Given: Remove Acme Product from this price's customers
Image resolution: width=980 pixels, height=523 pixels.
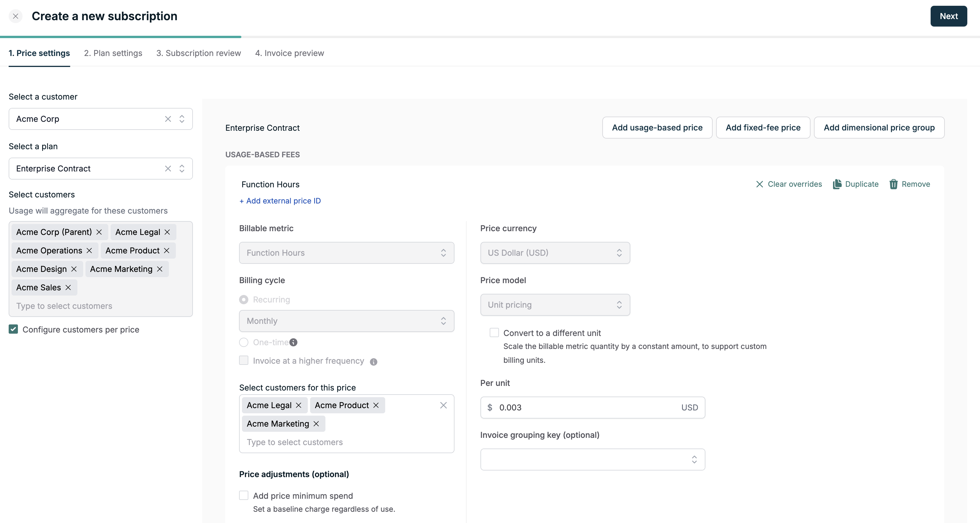Looking at the screenshot, I should 376,405.
